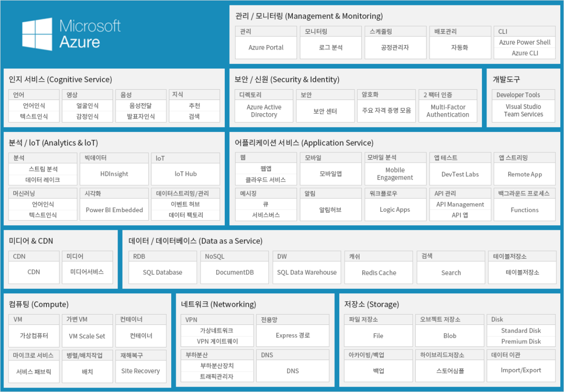Viewport: 564px width, 392px height.
Task: Select 가상컴퓨터 under VM
Action: pos(34,336)
